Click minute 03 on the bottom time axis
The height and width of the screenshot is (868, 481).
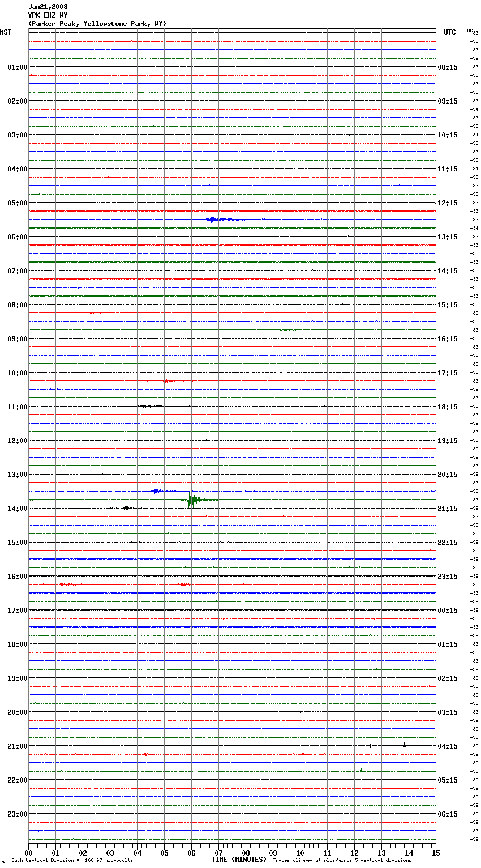tap(110, 853)
